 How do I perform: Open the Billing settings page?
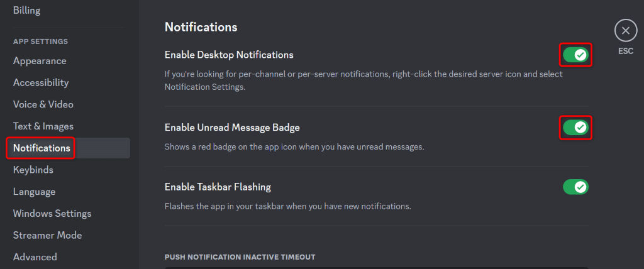(x=26, y=10)
